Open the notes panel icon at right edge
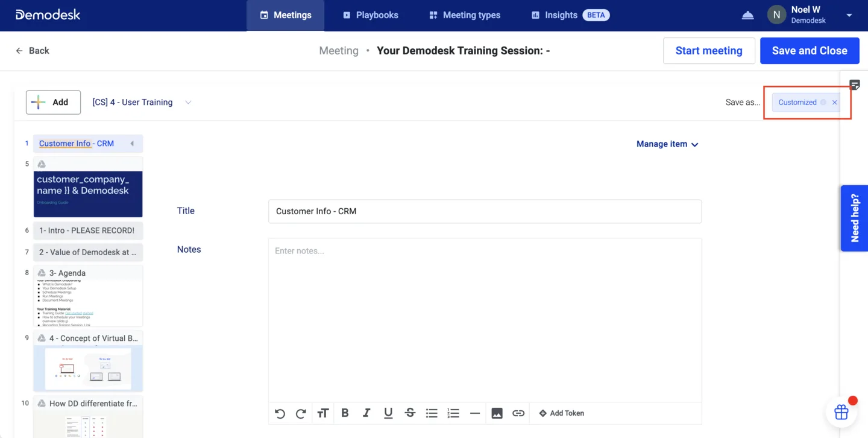The width and height of the screenshot is (868, 438). (855, 84)
